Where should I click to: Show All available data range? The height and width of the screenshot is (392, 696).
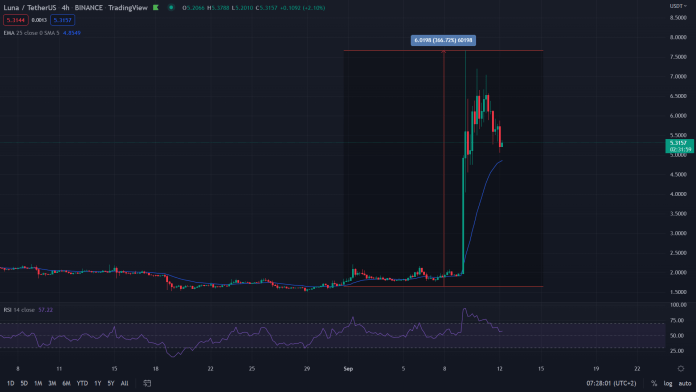tap(124, 383)
